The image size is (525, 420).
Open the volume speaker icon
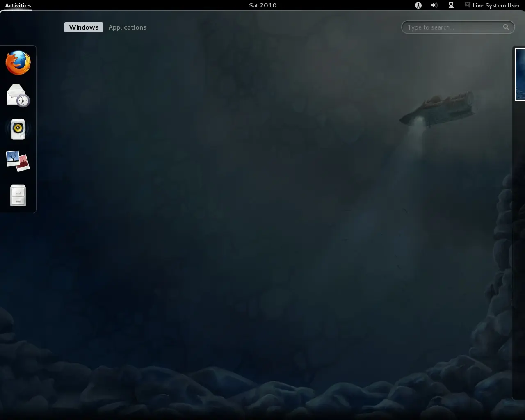pos(434,5)
